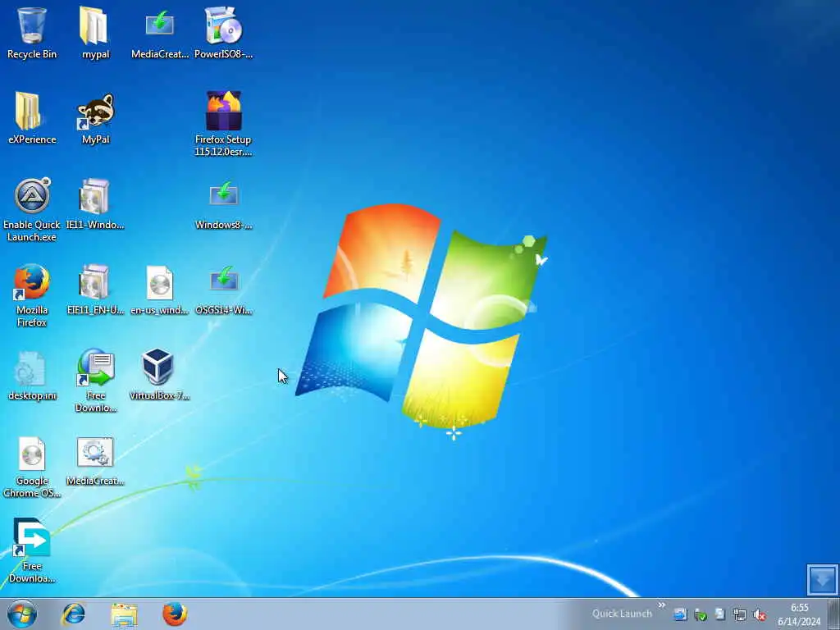Select MediaCreat... file with gear icon
The image size is (840, 630).
tap(95, 461)
